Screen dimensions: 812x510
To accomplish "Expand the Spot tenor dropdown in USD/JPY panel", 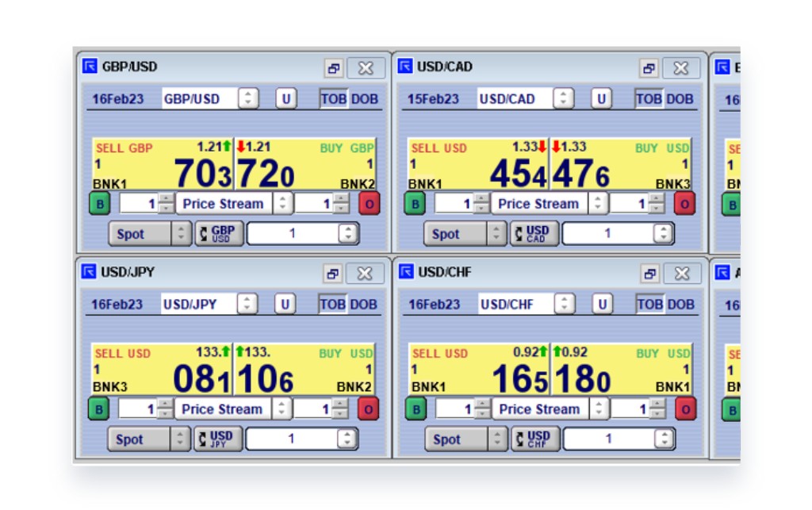I will (x=181, y=439).
